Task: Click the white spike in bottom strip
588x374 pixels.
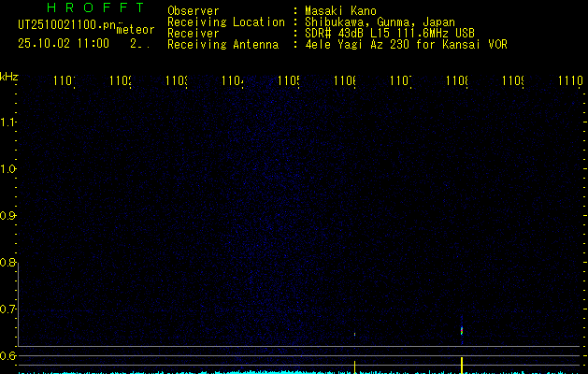Action: click(355, 365)
